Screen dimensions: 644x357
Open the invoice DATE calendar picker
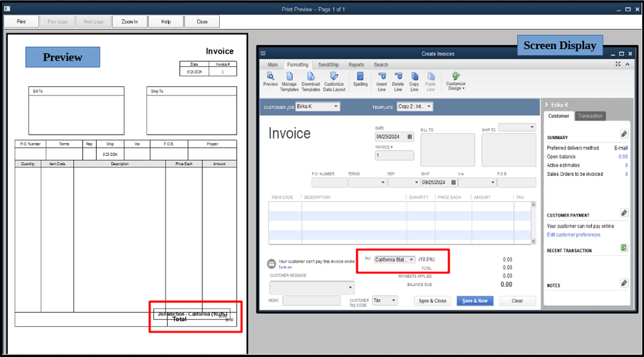(409, 137)
